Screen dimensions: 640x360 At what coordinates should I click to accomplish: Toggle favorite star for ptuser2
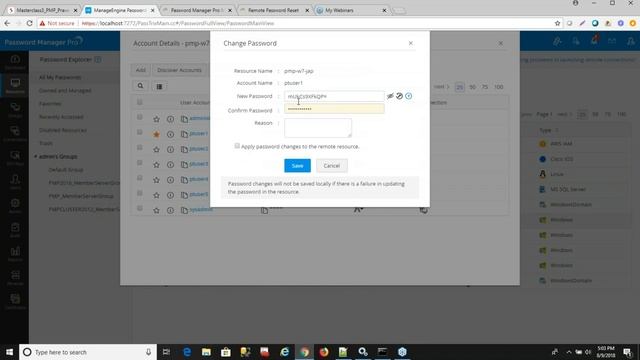click(156, 149)
